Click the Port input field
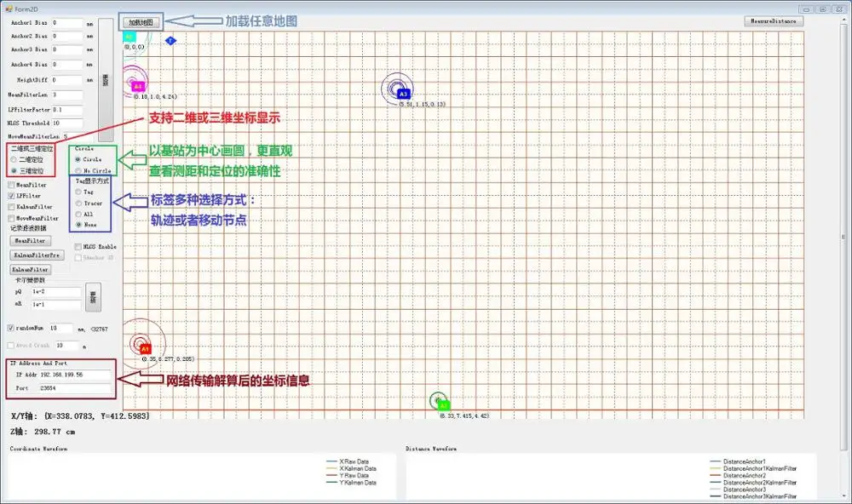852x504 pixels. click(75, 388)
